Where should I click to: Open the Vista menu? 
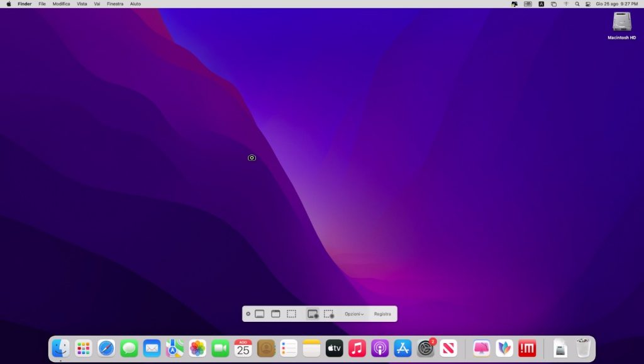tap(82, 4)
